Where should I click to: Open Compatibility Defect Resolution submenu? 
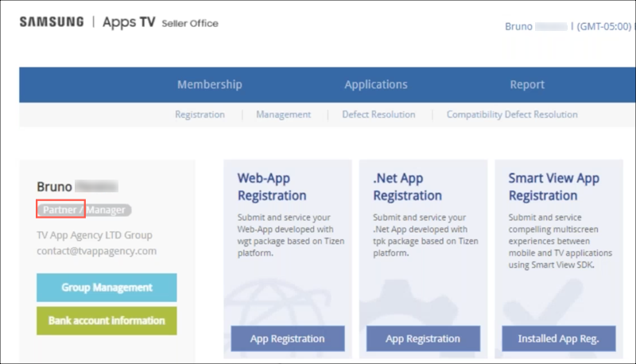point(512,114)
